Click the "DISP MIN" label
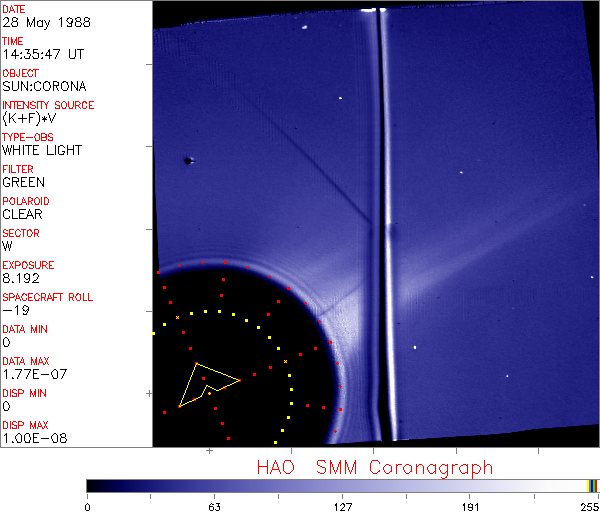Viewport: 600px width, 512px height. coord(24,393)
